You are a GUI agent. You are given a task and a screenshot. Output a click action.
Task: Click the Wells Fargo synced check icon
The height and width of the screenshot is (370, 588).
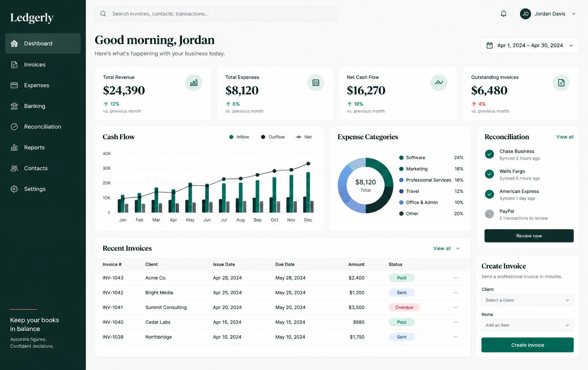pyautogui.click(x=490, y=174)
